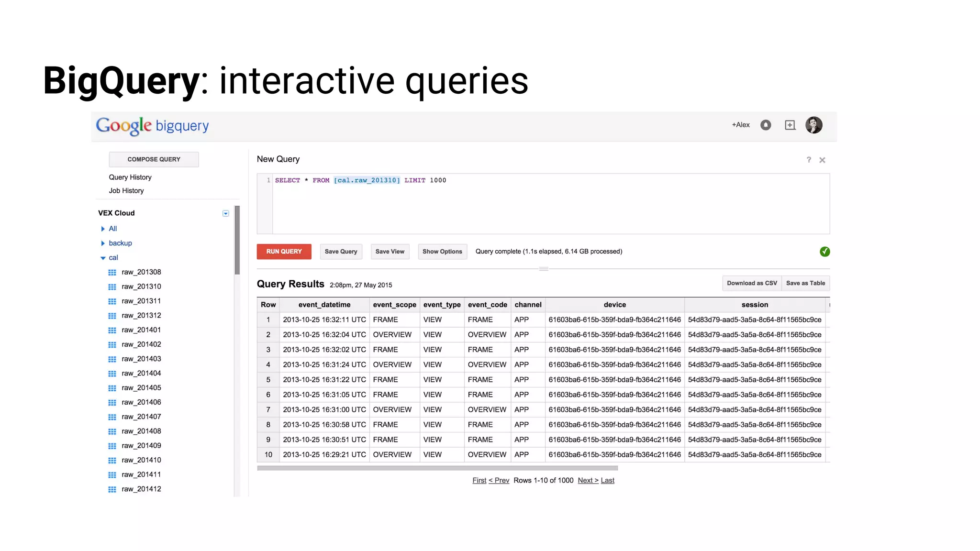Image resolution: width=980 pixels, height=551 pixels.
Task: Open the user profile avatar
Action: (x=813, y=125)
